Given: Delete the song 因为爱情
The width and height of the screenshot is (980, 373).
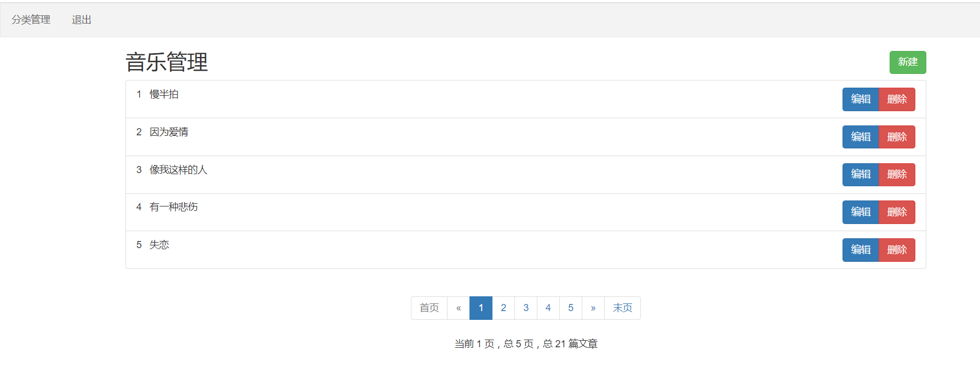Looking at the screenshot, I should [x=897, y=137].
